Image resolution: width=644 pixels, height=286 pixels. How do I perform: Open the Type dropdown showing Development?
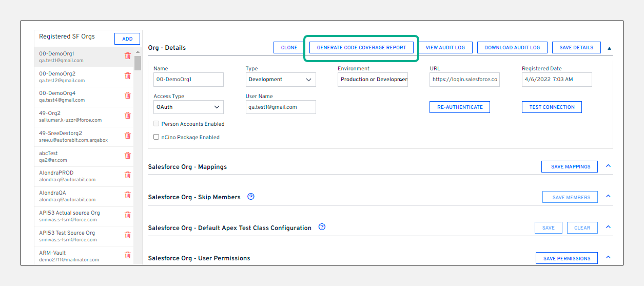click(281, 80)
